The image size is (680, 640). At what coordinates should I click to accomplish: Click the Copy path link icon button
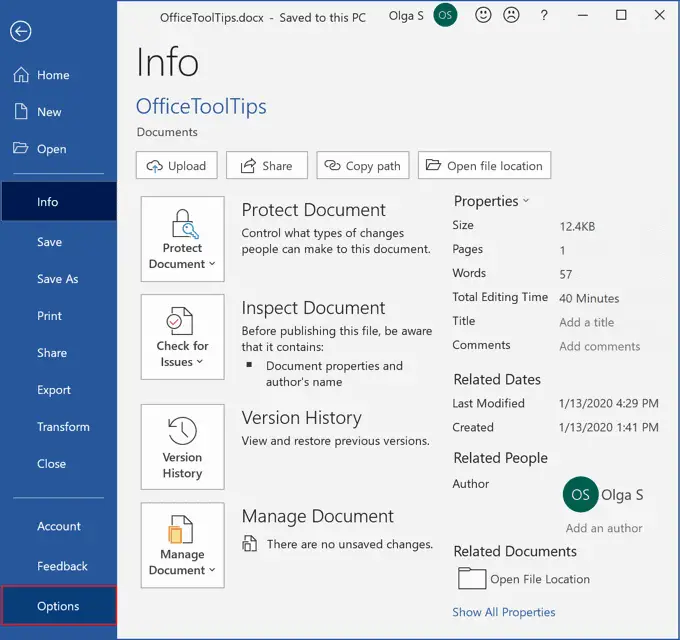[x=363, y=165]
